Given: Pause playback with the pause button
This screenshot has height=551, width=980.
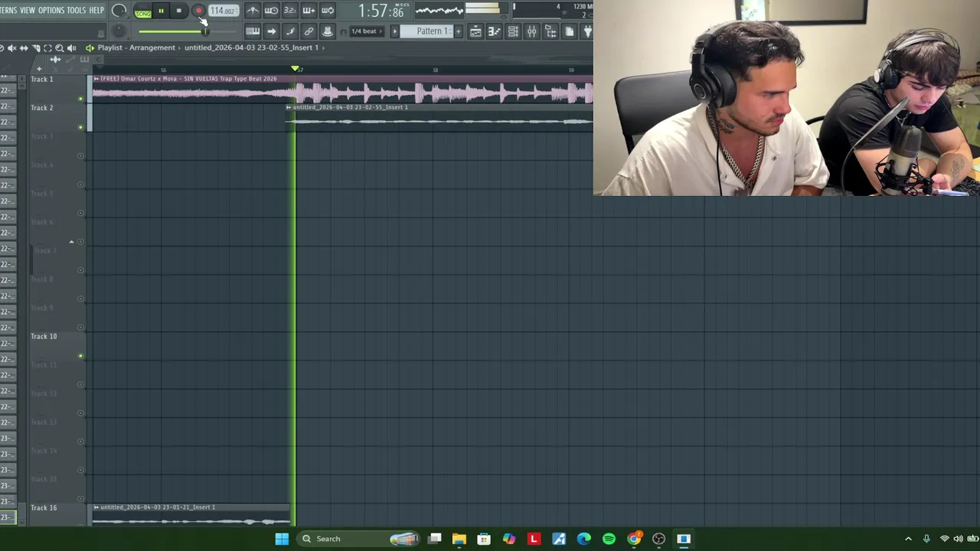Looking at the screenshot, I should point(161,11).
